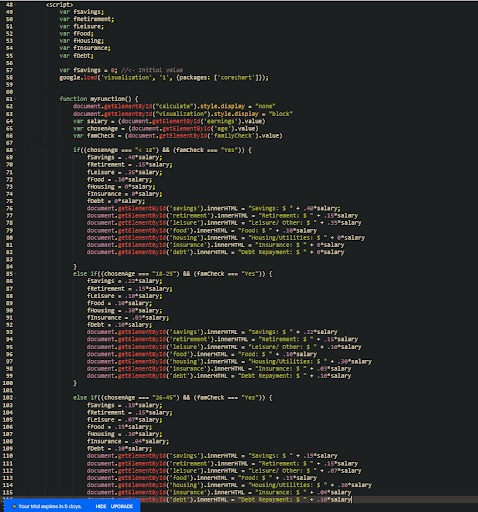
Task: Click the "26-45" string on line 102
Action: [x=166, y=398]
